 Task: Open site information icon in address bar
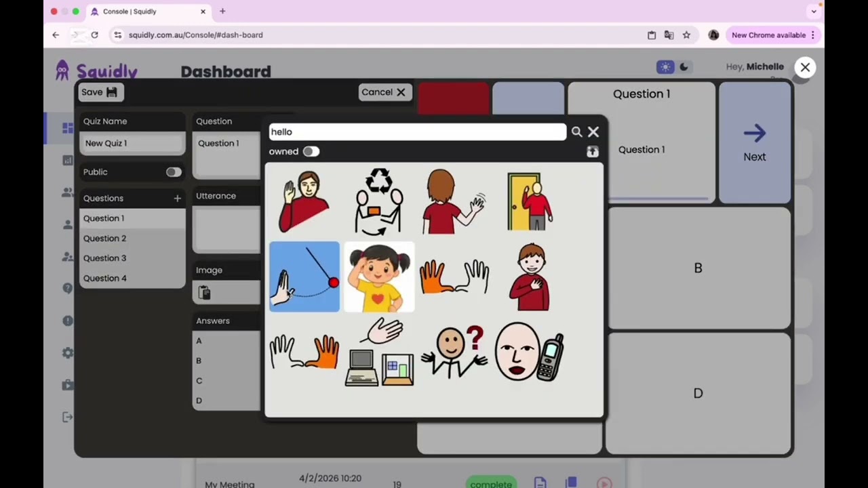118,35
